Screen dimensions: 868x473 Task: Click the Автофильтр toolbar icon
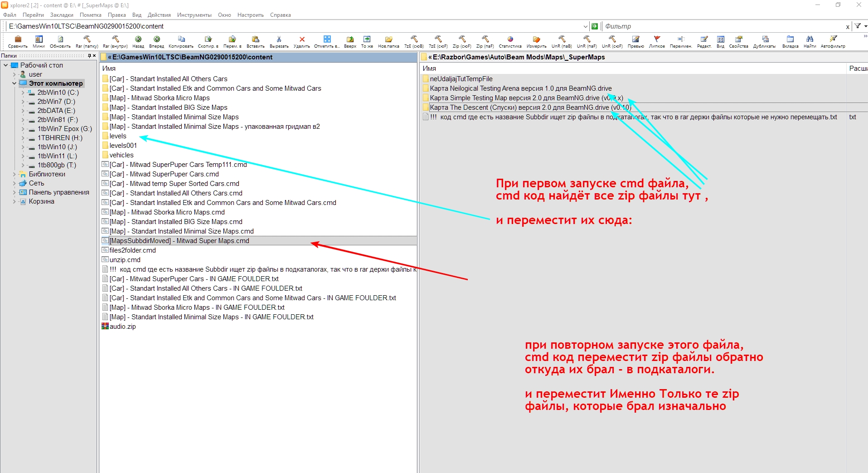[x=833, y=39]
